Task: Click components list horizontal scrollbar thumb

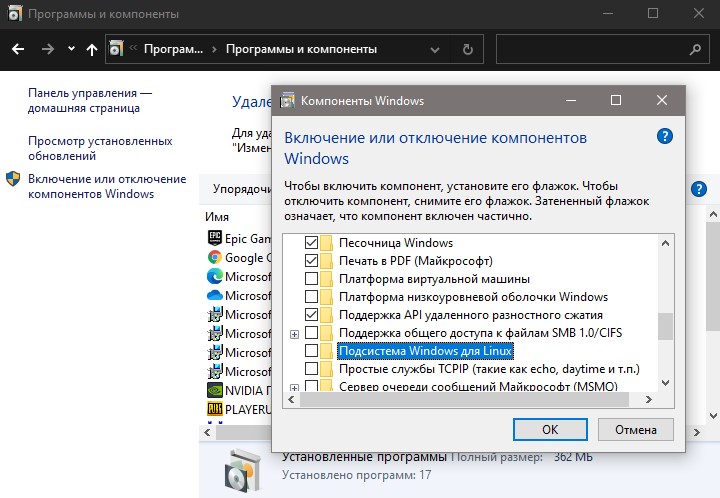Action: click(464, 399)
